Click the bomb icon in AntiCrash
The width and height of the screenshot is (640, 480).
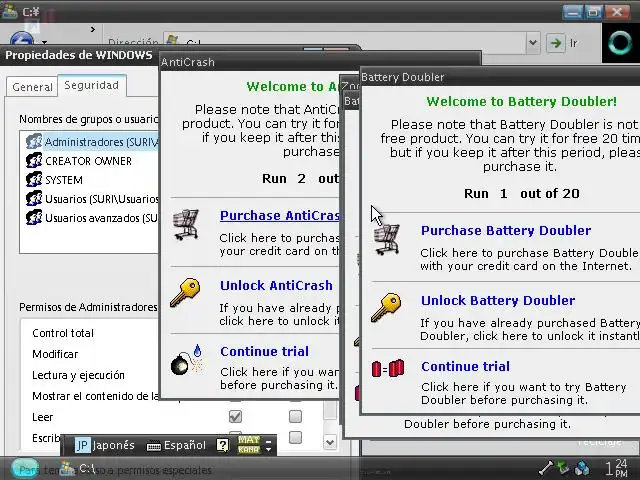click(x=187, y=360)
